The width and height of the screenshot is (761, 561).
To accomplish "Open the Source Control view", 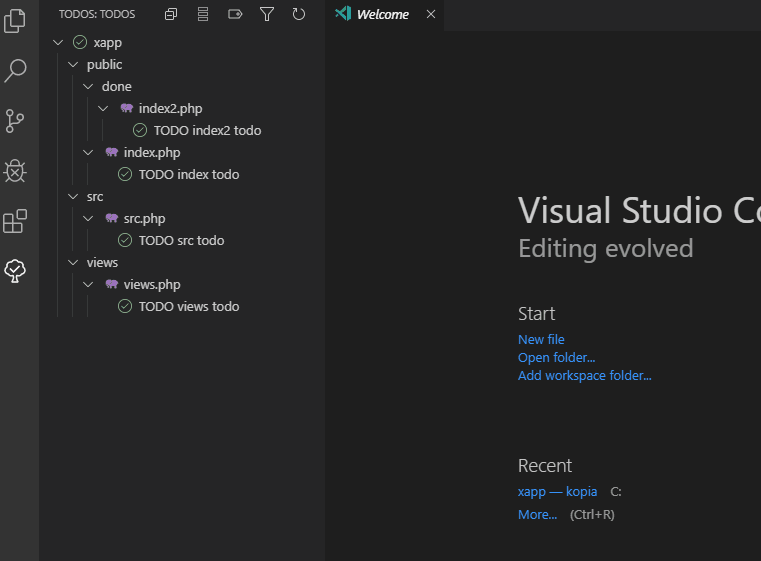I will 15,121.
